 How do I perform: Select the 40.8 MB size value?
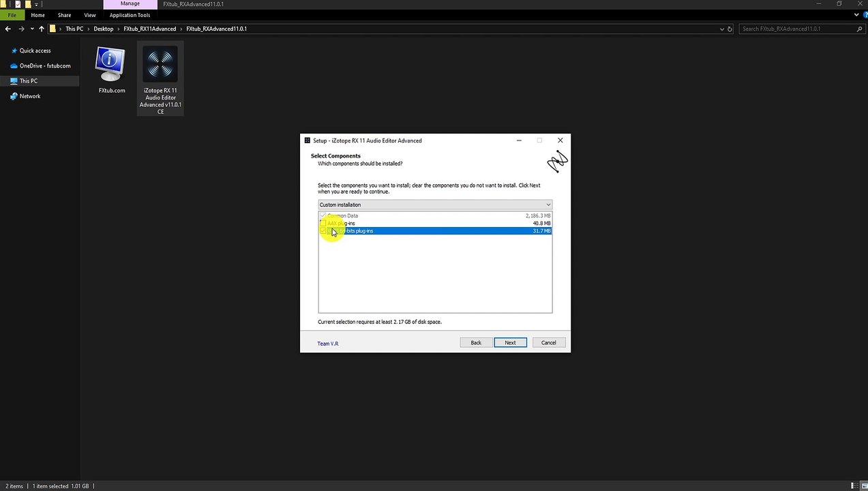pos(541,223)
